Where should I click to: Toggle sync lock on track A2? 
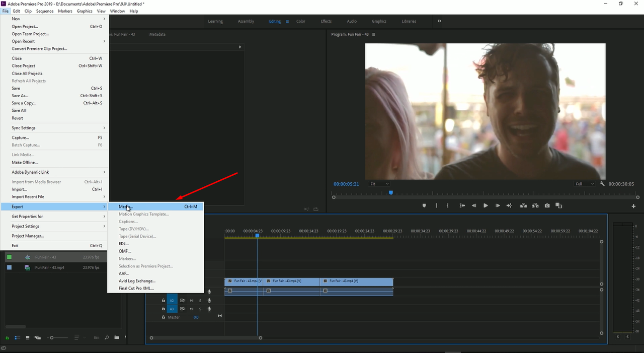click(x=182, y=301)
